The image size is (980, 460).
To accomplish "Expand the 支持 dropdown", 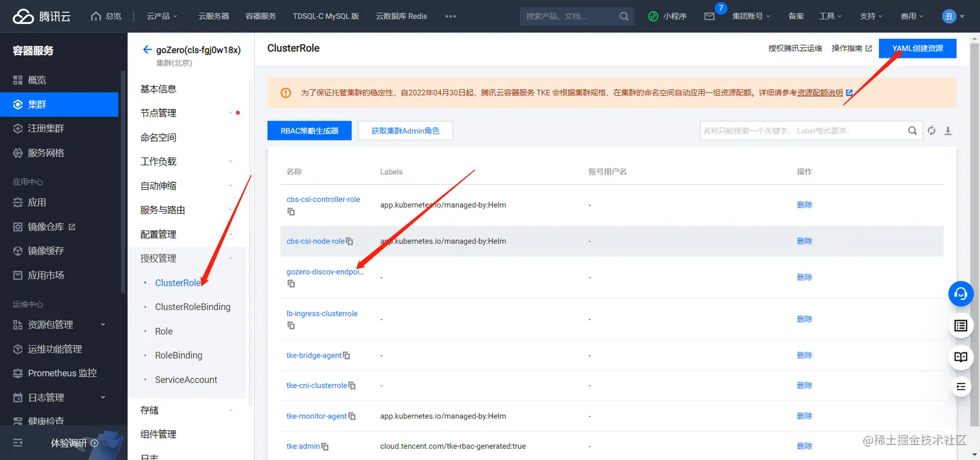I will (x=871, y=16).
